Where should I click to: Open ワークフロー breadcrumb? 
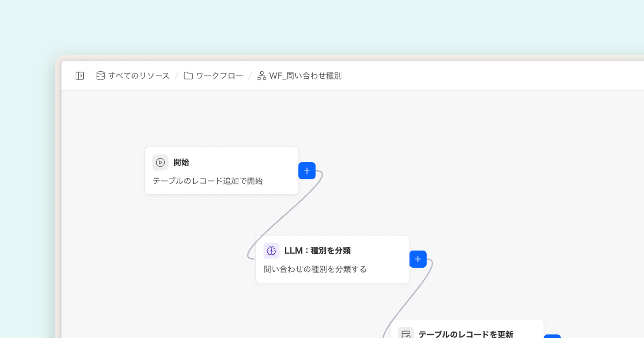coord(219,76)
